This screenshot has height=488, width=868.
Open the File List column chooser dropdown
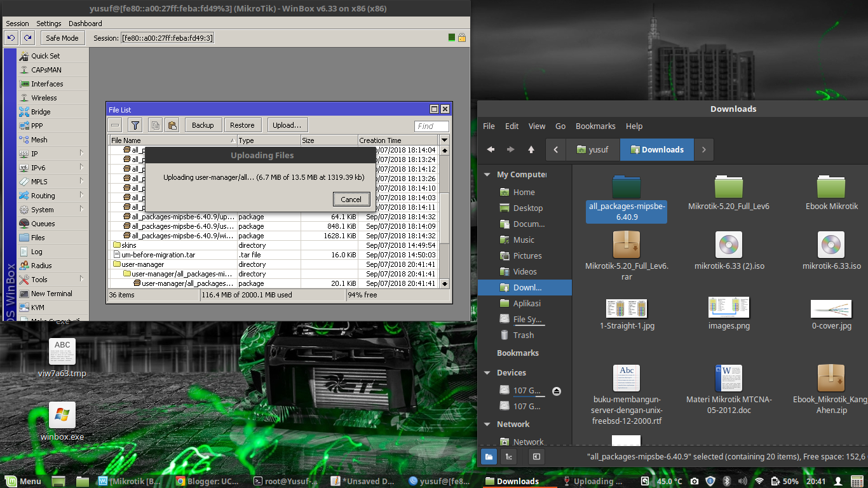[444, 140]
